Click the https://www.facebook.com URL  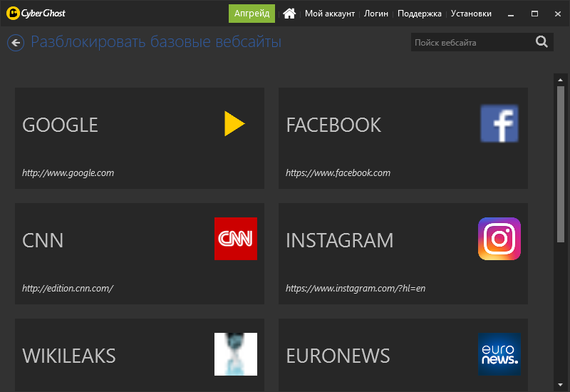[x=338, y=172]
